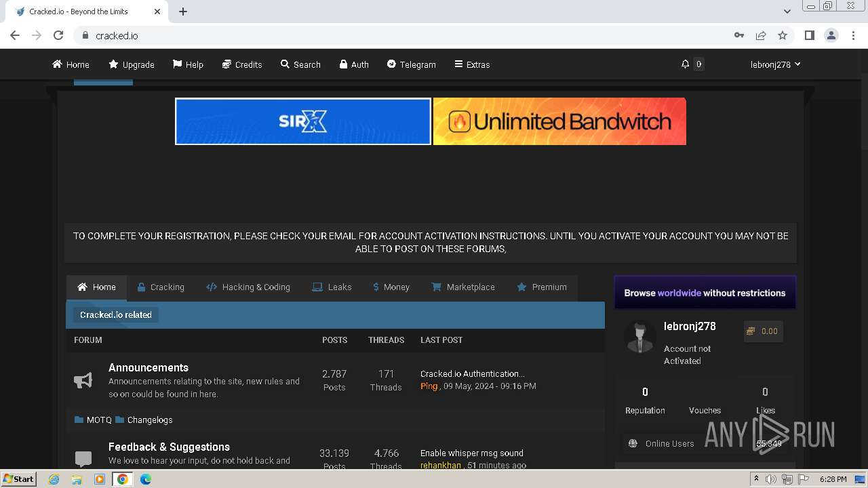Click the lebronj278 profile avatar
This screenshot has width=868, height=488.
coord(639,337)
